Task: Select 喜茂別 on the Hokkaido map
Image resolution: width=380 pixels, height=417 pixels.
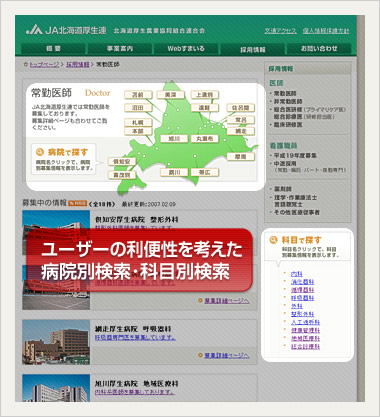Action: coord(122,175)
